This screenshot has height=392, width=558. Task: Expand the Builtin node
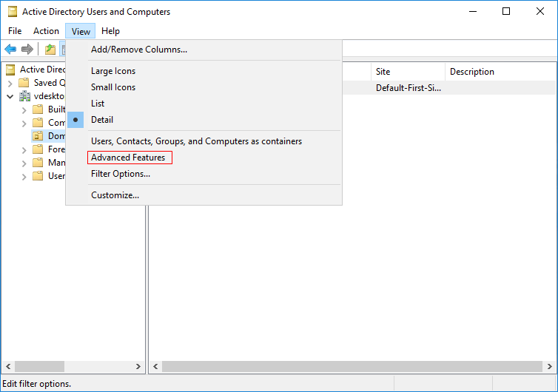(24, 110)
